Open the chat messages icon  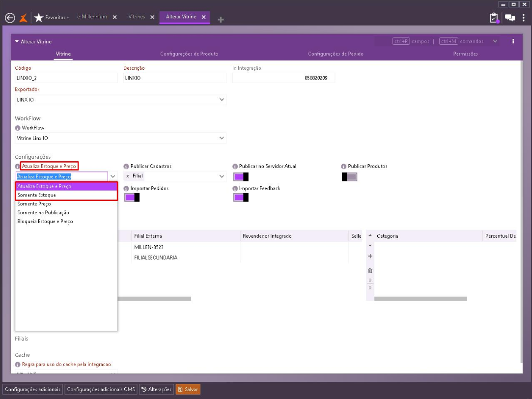pos(510,18)
